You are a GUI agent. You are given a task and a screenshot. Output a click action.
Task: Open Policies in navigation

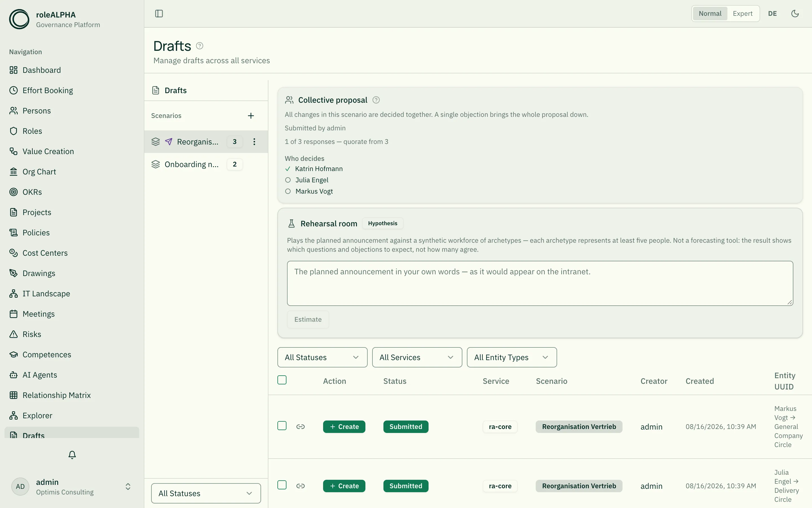(x=72, y=233)
